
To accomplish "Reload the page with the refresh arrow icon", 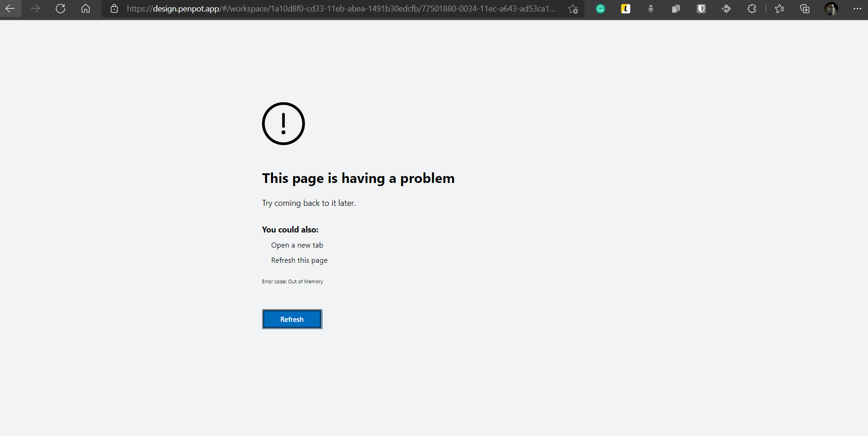I will click(60, 8).
